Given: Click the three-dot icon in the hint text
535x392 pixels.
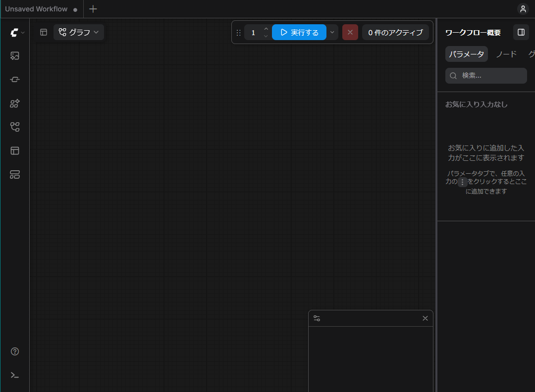Looking at the screenshot, I should click(x=462, y=182).
